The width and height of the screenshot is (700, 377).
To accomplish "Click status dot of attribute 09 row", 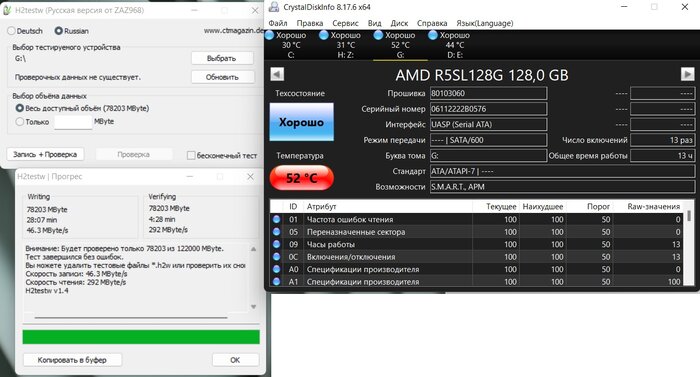I will (276, 244).
